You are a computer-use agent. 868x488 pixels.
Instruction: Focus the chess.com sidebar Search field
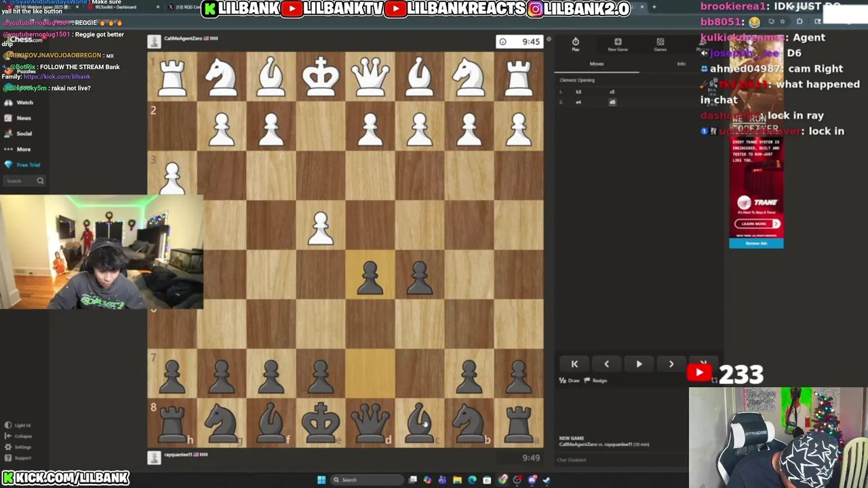23,181
